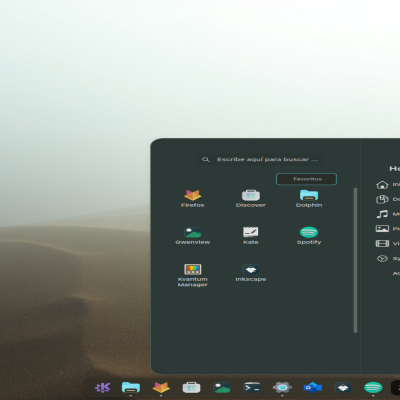Open Discover from the favorites grid
Image resolution: width=400 pixels, height=400 pixels.
tap(251, 198)
